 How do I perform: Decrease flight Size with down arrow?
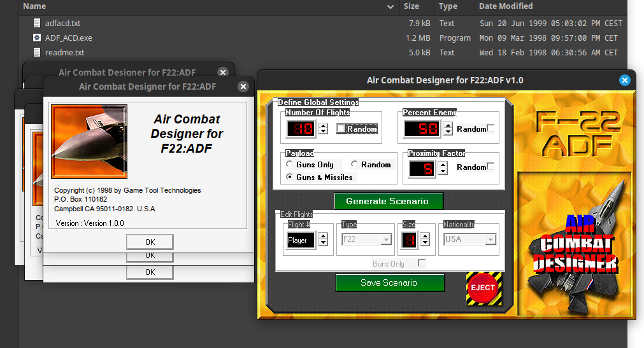coord(426,242)
